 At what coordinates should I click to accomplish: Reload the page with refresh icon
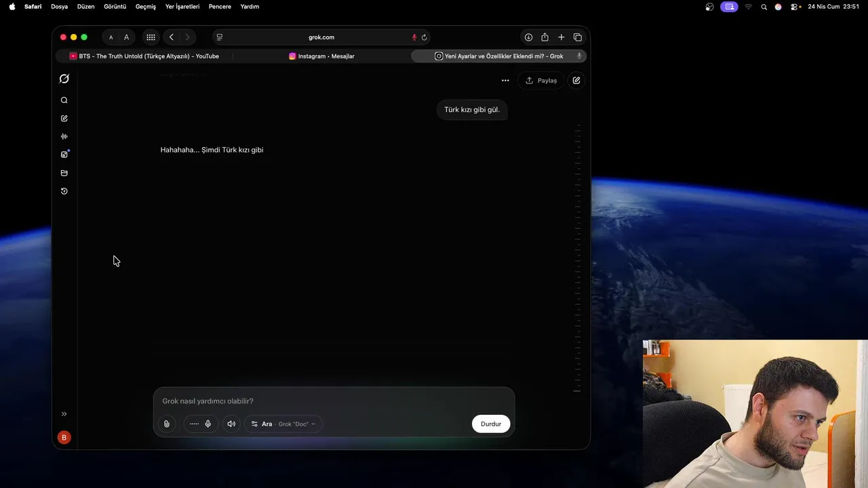pos(425,37)
